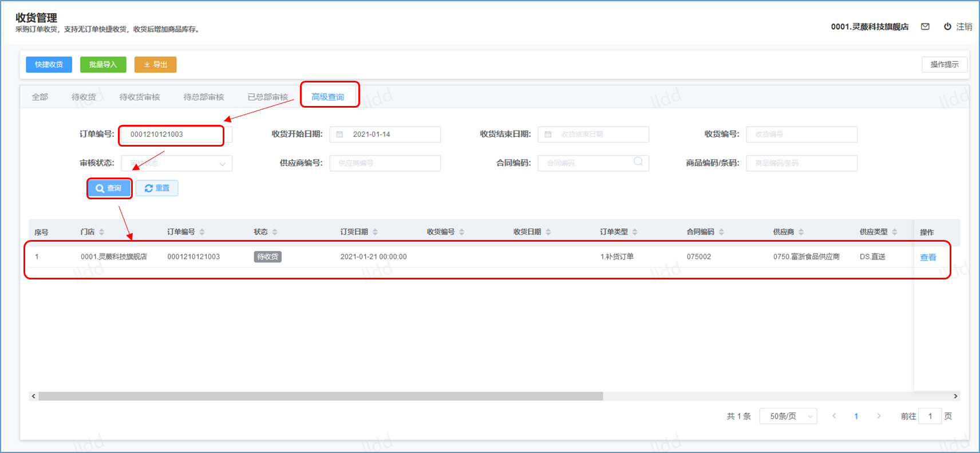Click the 前往 page number input
The image size is (980, 453).
(930, 416)
